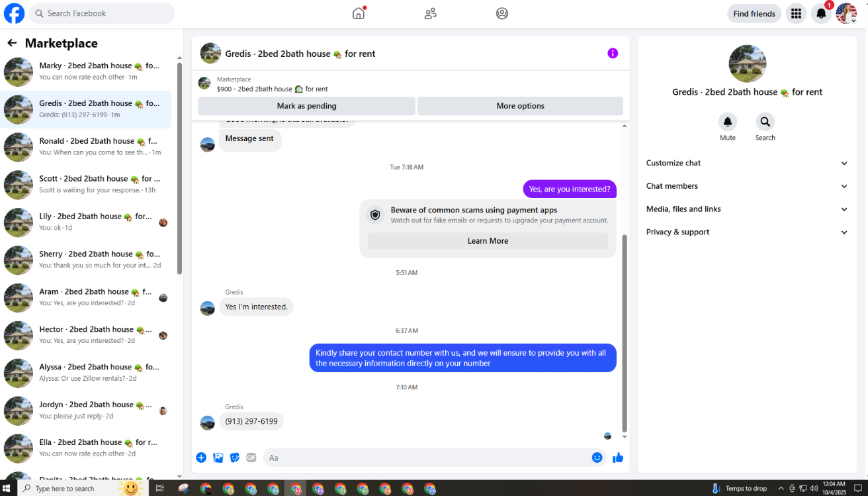
Task: Click Learn More on scam warning
Action: tap(488, 241)
